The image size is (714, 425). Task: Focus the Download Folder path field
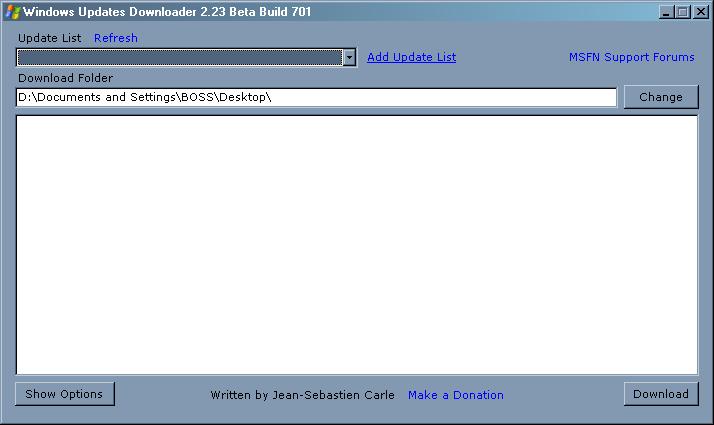coord(400,97)
